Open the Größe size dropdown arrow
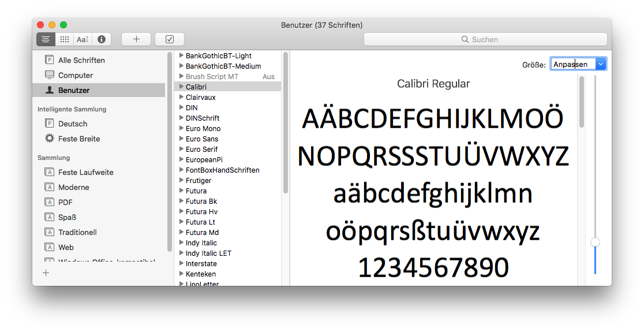This screenshot has height=332, width=644. (601, 64)
